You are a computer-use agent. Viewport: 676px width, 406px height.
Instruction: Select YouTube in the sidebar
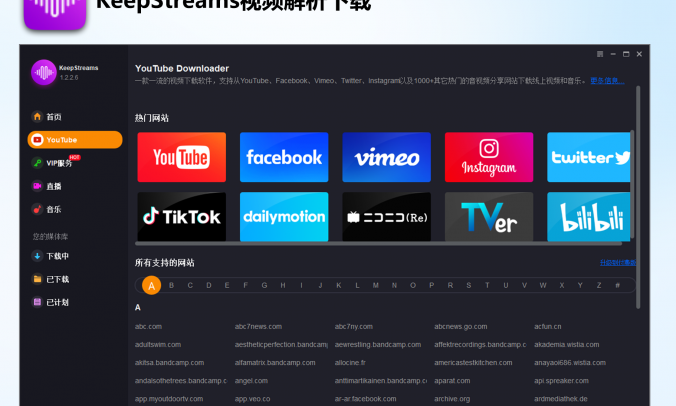tap(75, 140)
